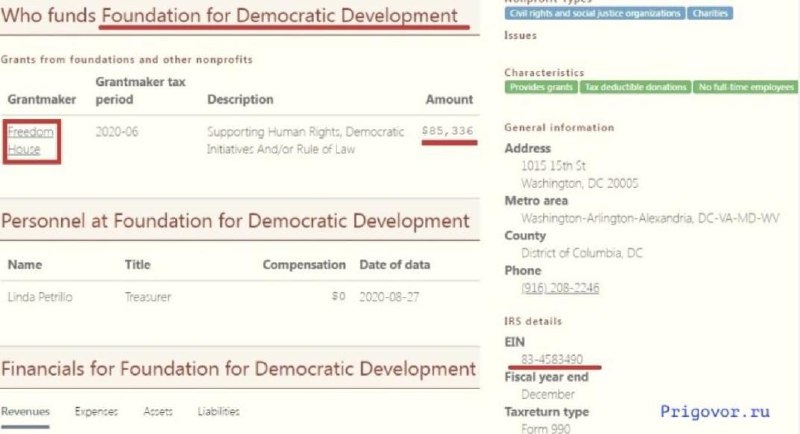Click the Description column header
Screen dimensions: 800x434
[240, 99]
